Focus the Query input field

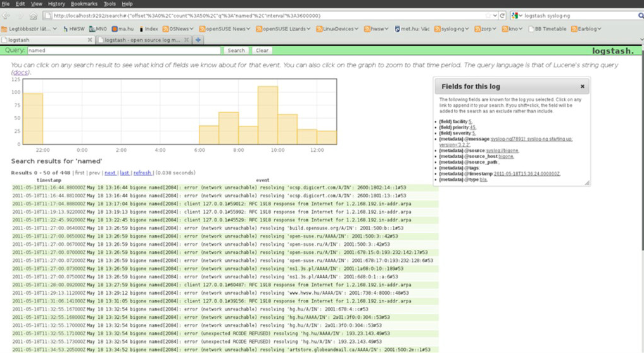tap(123, 51)
